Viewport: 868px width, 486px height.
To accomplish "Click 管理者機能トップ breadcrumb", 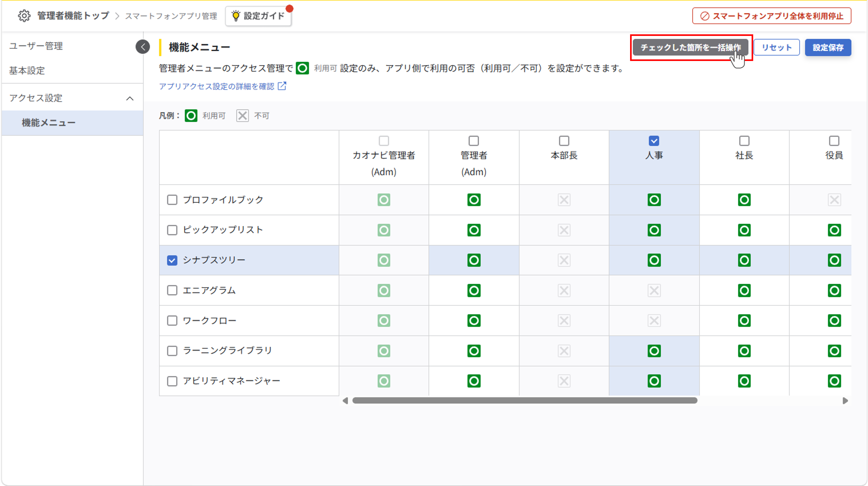I will pos(73,16).
